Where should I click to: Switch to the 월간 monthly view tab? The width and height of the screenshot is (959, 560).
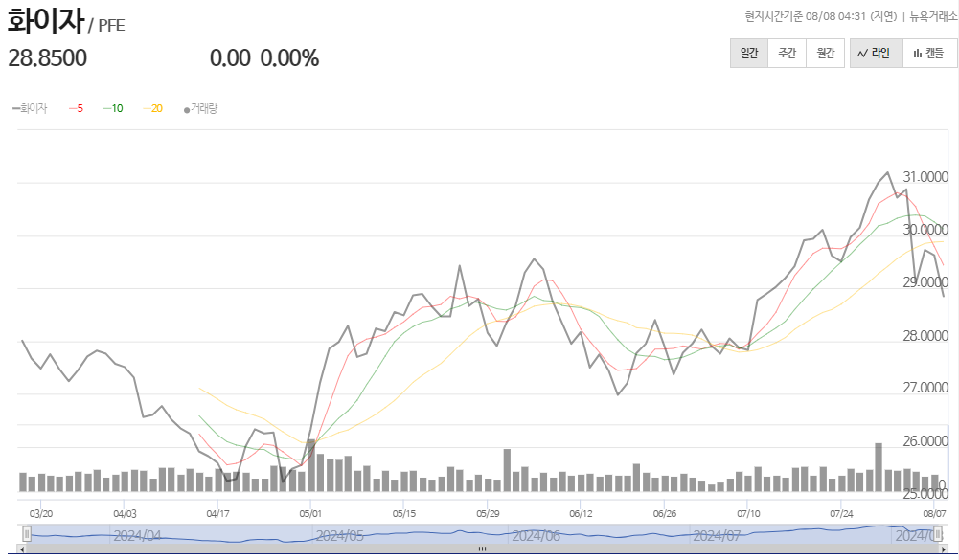[825, 54]
